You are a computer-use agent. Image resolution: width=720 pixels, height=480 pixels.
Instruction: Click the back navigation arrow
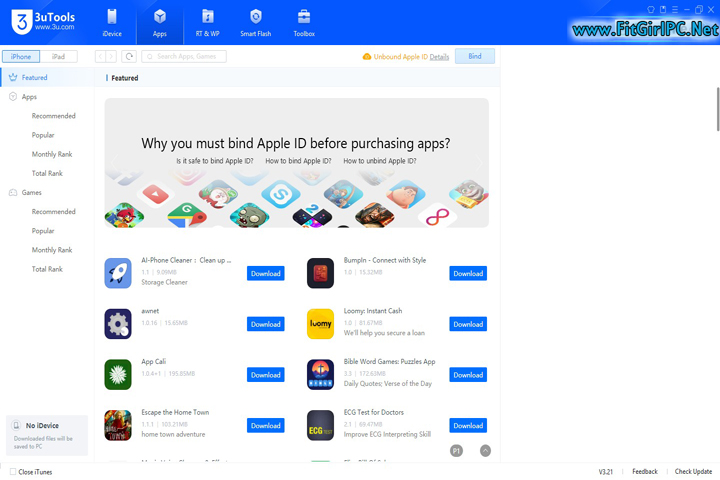(x=100, y=57)
